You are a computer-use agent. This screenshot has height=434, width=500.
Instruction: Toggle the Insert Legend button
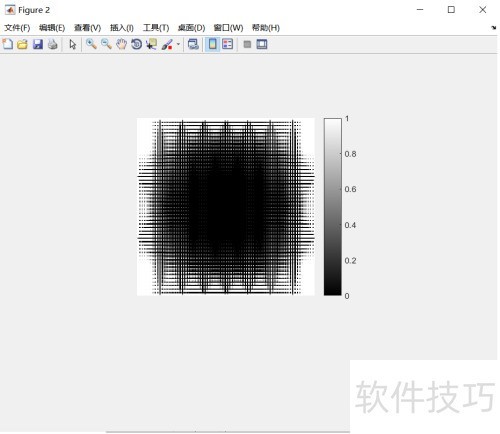pyautogui.click(x=227, y=44)
